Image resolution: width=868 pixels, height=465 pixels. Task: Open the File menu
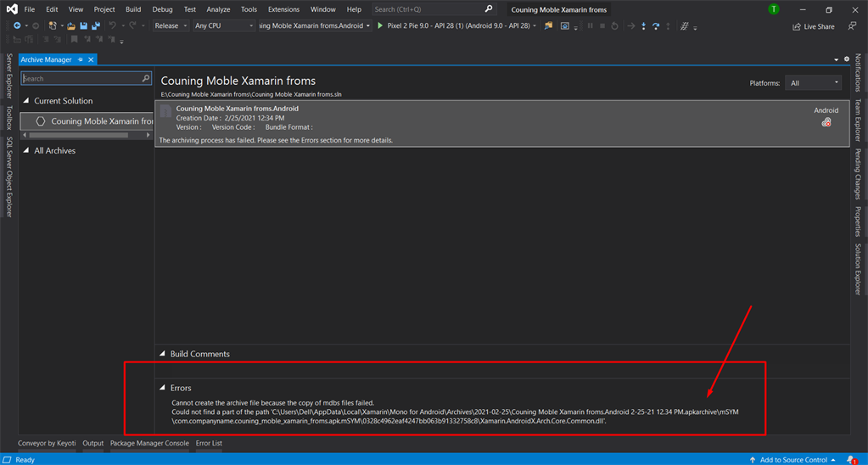click(x=30, y=9)
